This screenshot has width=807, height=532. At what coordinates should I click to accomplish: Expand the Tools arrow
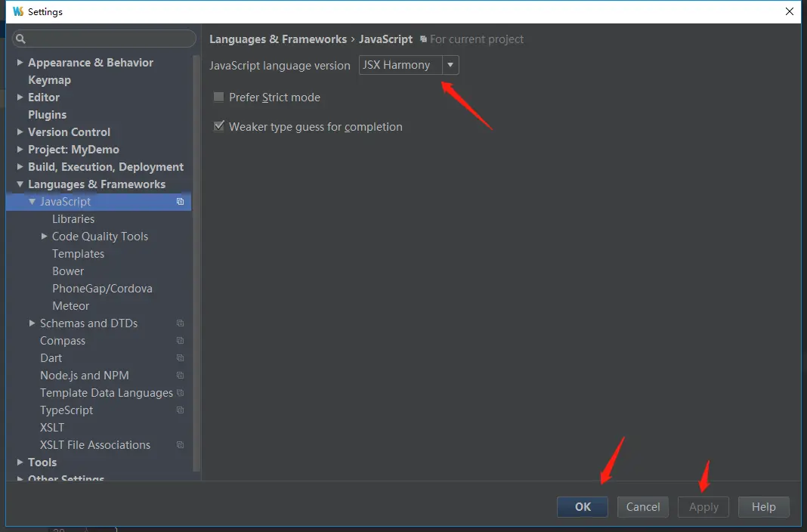pos(20,462)
